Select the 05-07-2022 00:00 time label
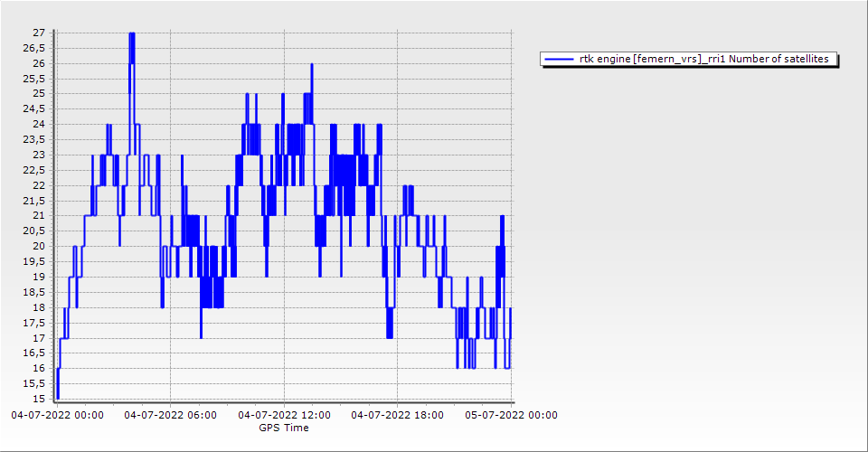 [x=511, y=416]
